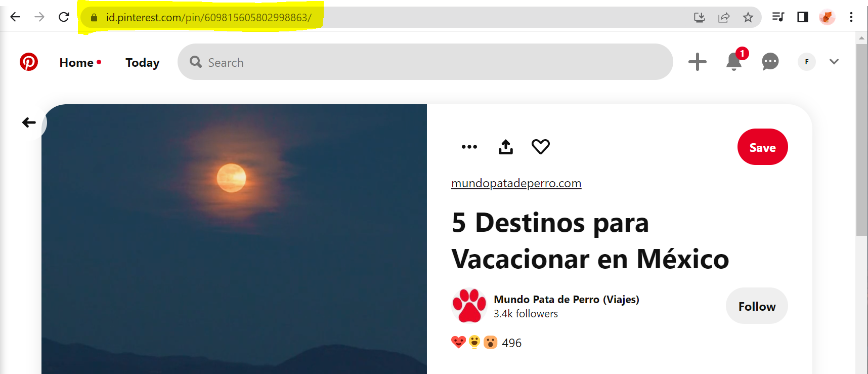React with the heart icon

point(541,147)
